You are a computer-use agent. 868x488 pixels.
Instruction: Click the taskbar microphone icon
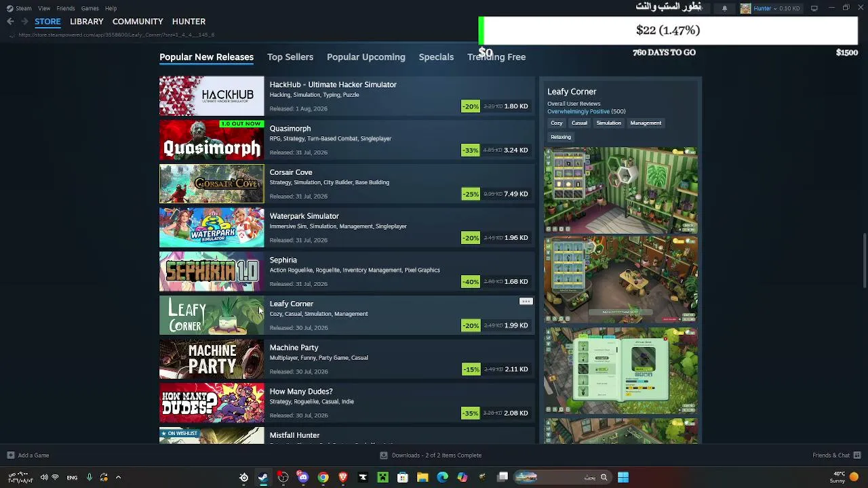point(89,477)
